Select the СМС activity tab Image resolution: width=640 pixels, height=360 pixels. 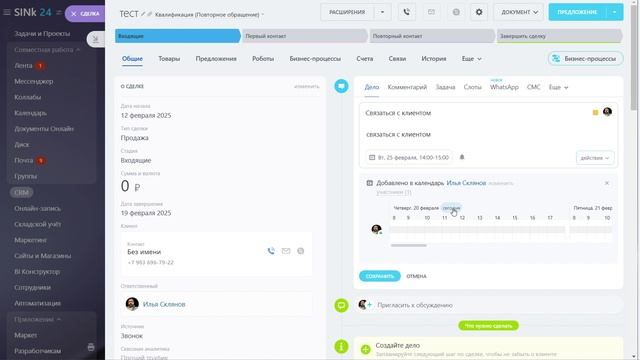(x=533, y=87)
